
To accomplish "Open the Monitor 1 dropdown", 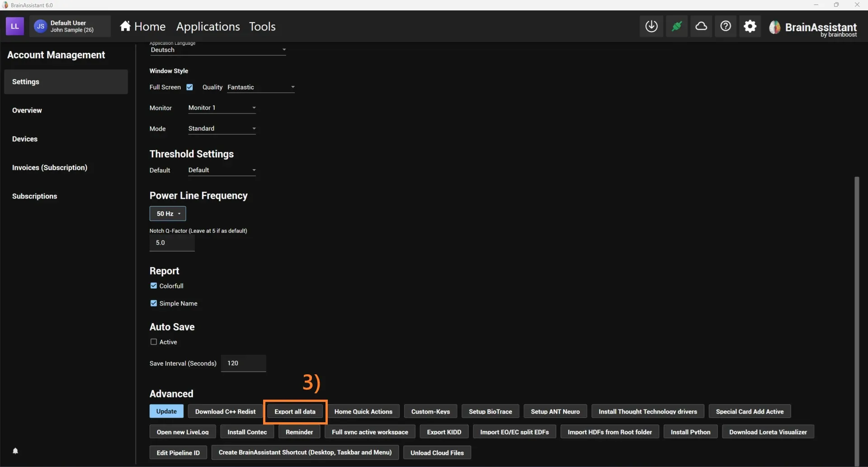I will pyautogui.click(x=222, y=108).
